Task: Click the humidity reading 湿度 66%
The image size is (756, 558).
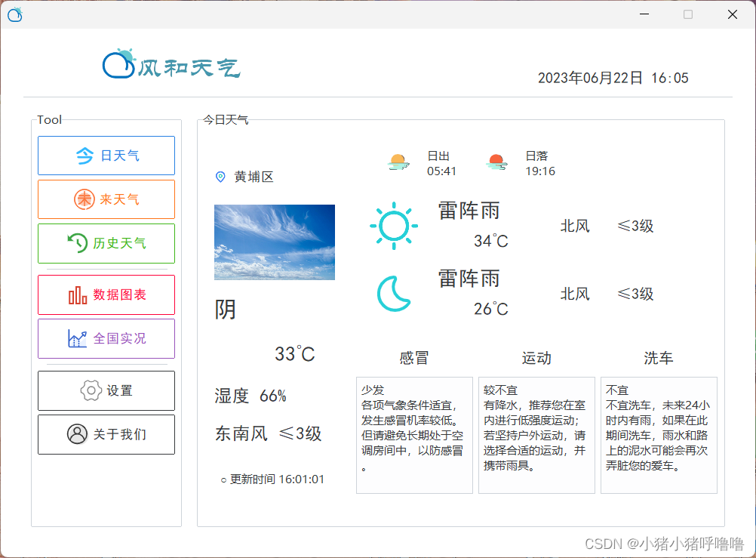Action: [x=250, y=396]
